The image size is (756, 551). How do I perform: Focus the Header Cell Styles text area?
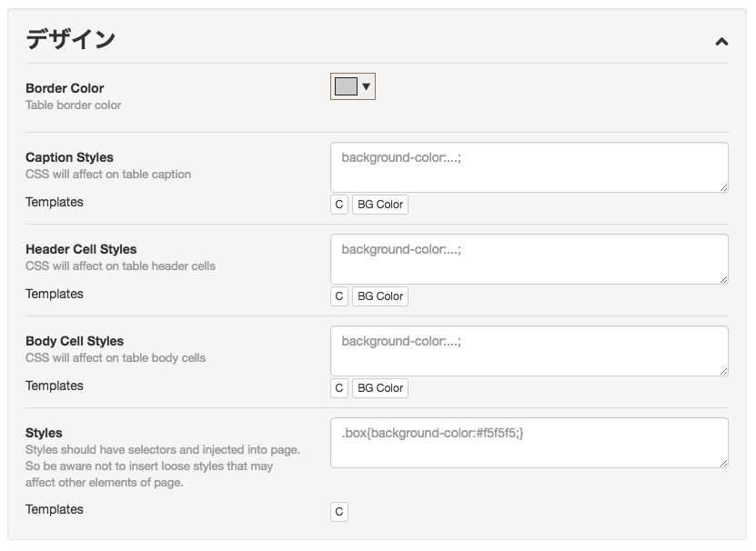click(529, 259)
